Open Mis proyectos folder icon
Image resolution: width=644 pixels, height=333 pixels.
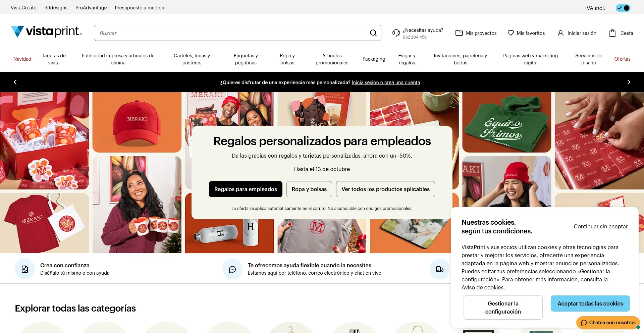(x=459, y=33)
